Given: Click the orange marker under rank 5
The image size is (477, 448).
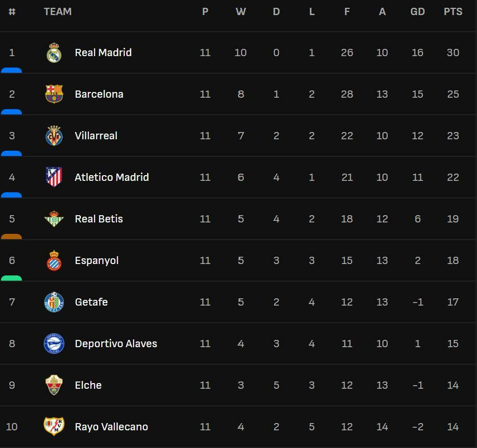Looking at the screenshot, I should tap(11, 236).
